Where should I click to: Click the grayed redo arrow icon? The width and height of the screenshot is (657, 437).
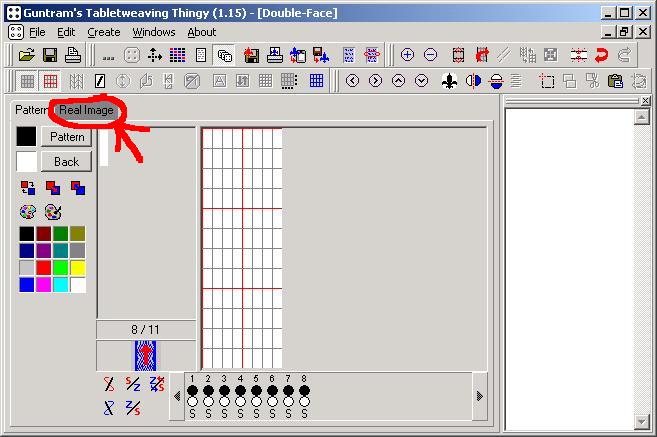click(624, 55)
